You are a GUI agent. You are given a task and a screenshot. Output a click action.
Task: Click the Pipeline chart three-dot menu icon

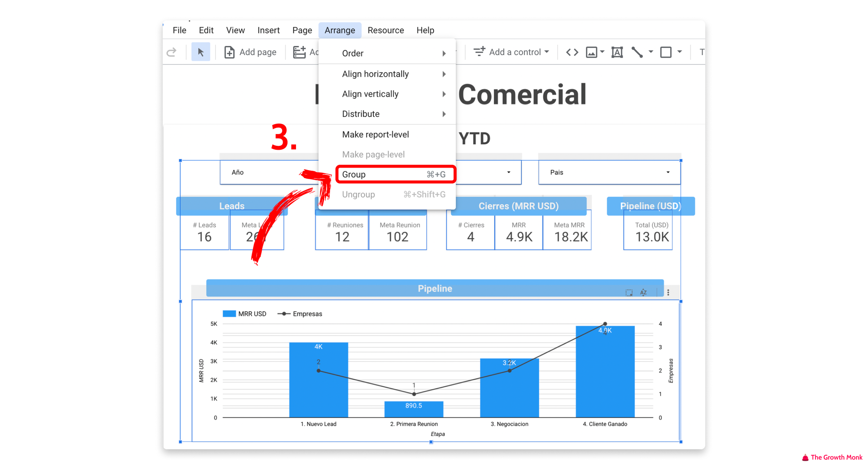(x=668, y=293)
